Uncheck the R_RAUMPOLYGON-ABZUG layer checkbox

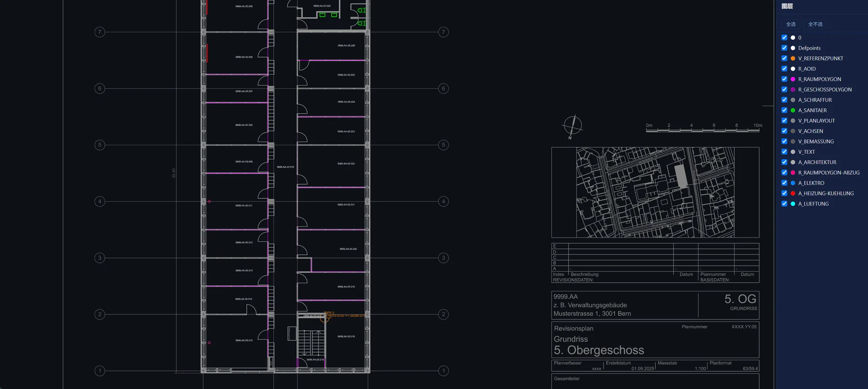click(784, 172)
